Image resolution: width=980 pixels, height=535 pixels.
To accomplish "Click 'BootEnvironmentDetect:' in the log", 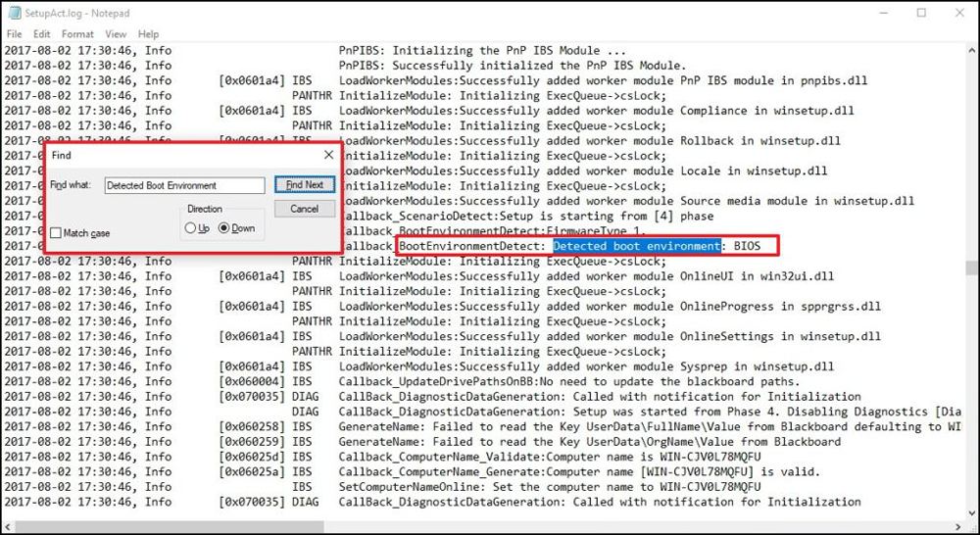I will click(x=472, y=246).
